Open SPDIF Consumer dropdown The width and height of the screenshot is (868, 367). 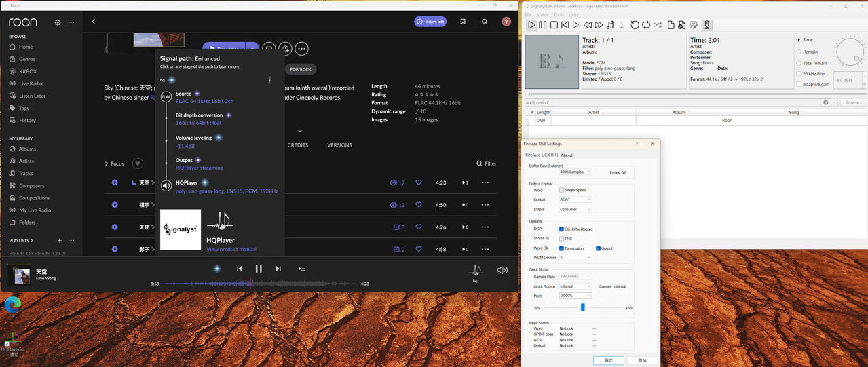click(575, 209)
